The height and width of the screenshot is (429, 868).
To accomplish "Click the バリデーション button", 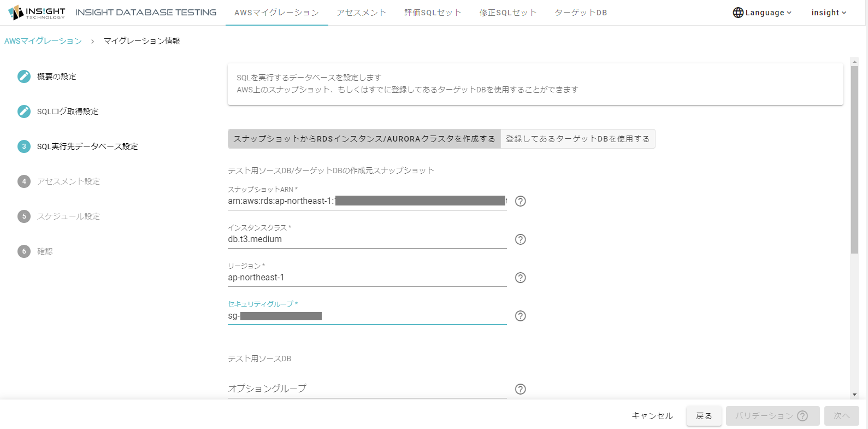I will [772, 416].
